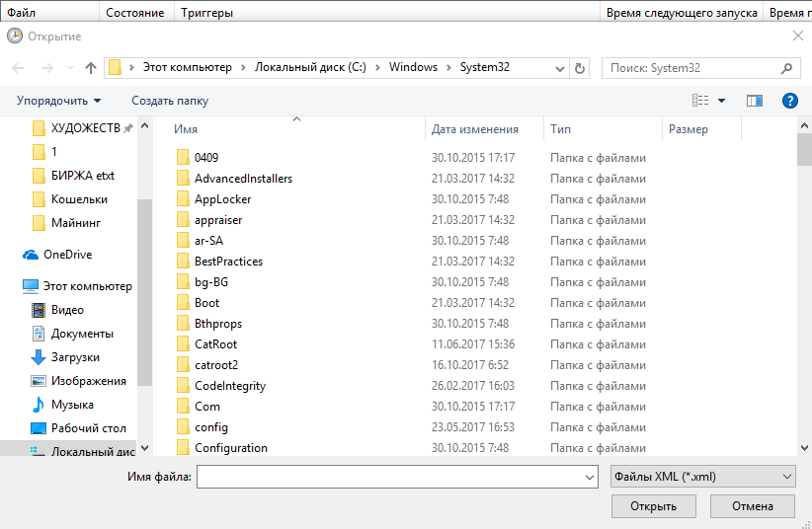The image size is (812, 529).
Task: Go back using the back arrow
Action: point(18,68)
